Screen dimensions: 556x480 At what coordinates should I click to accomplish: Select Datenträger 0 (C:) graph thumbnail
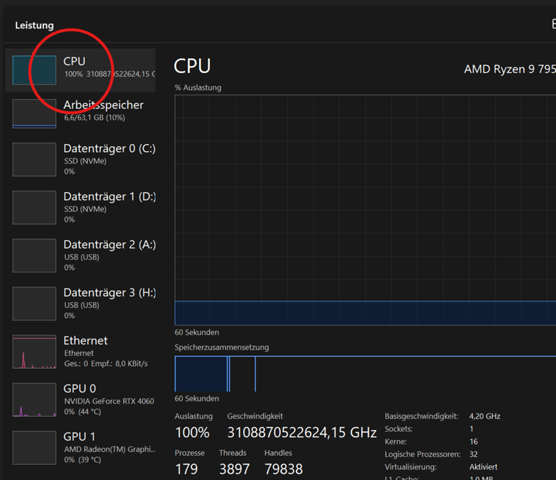[34, 159]
